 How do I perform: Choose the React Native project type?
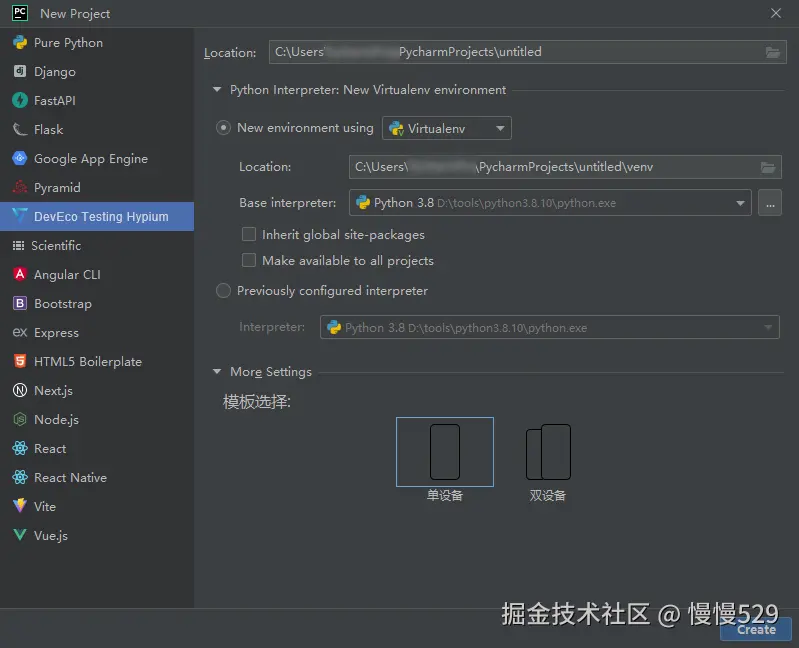(97, 477)
